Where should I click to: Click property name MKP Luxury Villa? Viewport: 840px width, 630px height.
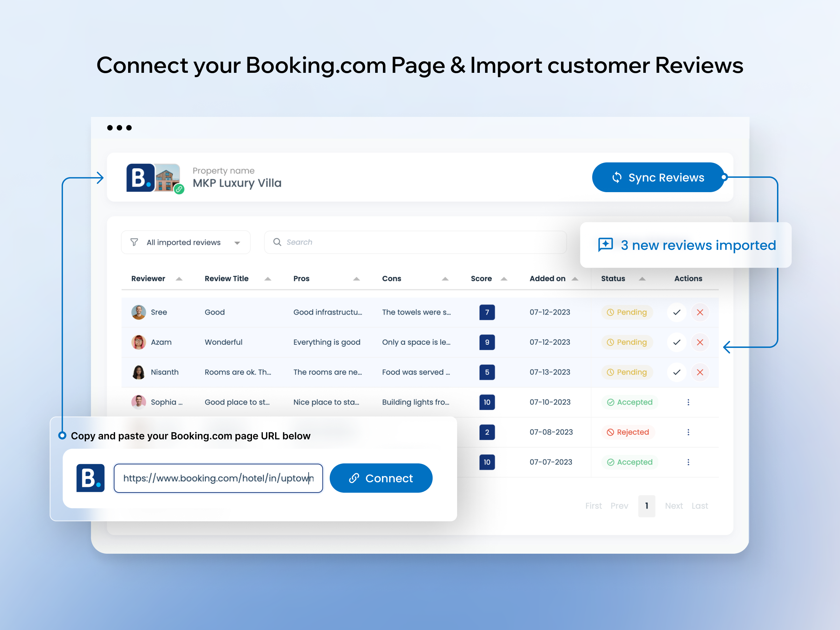coord(237,183)
